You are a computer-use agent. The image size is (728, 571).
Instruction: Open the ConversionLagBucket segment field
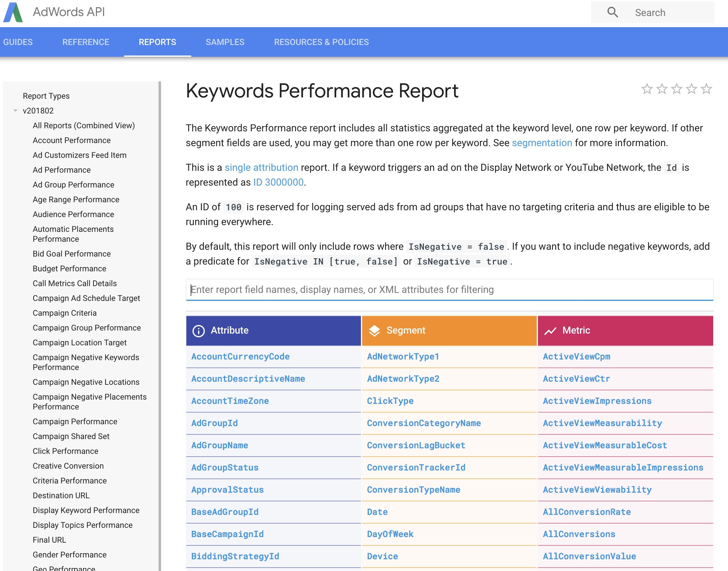pos(416,445)
